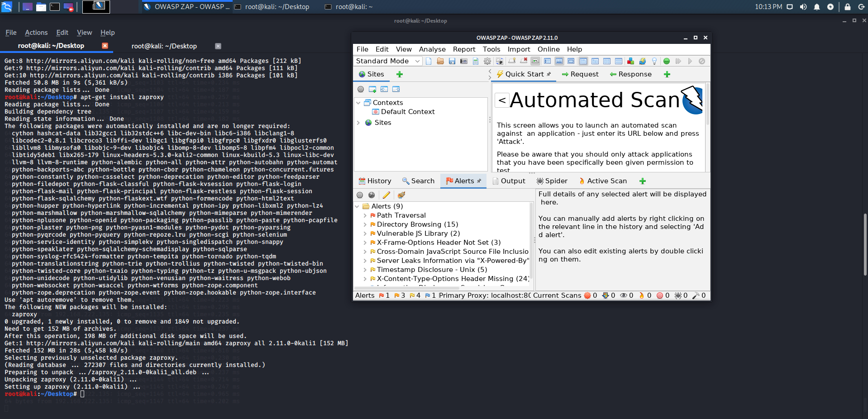Click the Remove all breakpoints icon
The height and width of the screenshot is (419, 868).
pos(524,61)
